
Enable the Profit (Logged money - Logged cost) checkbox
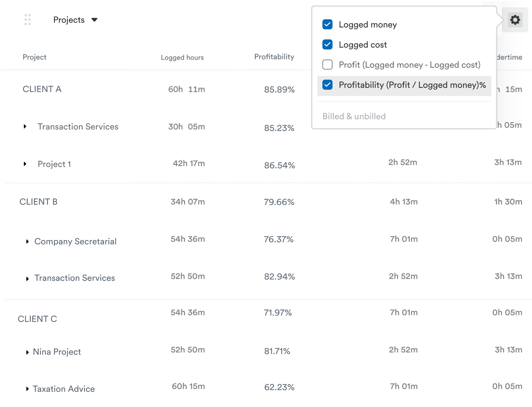(327, 65)
